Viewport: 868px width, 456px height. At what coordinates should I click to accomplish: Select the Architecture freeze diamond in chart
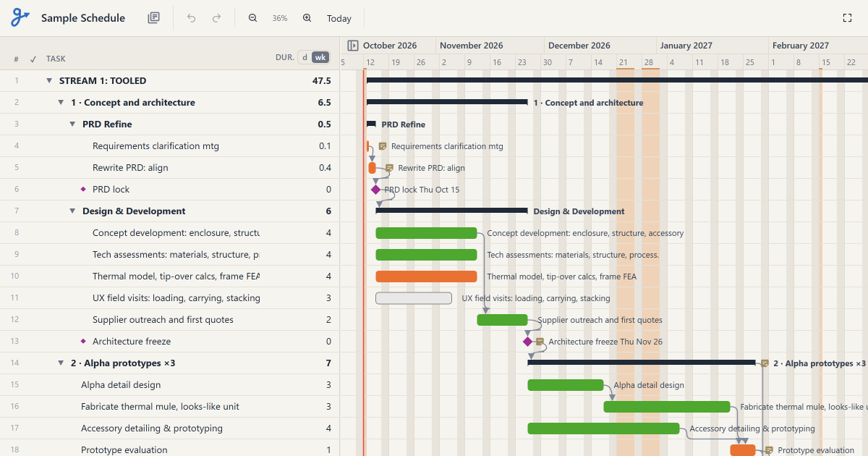(527, 342)
